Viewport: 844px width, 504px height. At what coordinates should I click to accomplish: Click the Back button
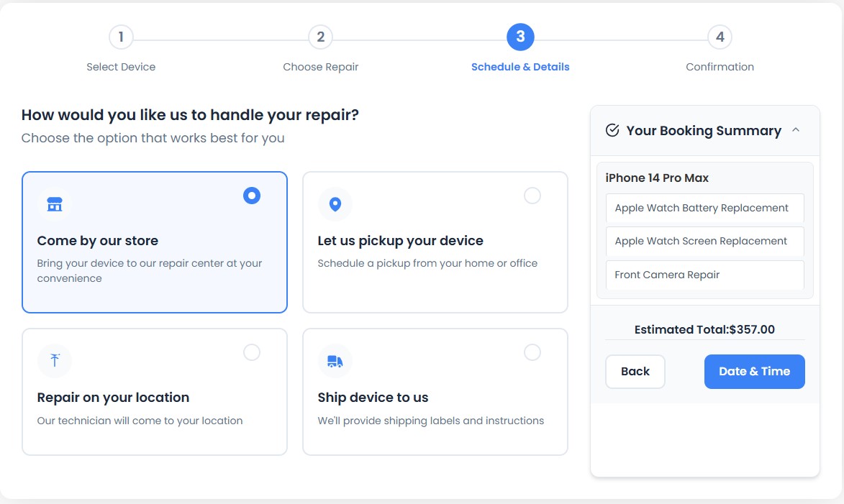(635, 371)
